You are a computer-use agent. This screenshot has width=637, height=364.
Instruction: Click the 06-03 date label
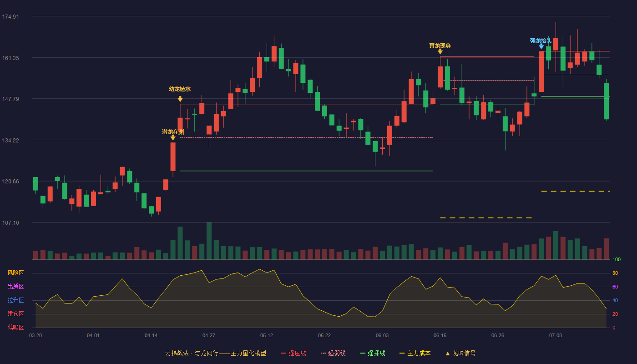pyautogui.click(x=382, y=335)
